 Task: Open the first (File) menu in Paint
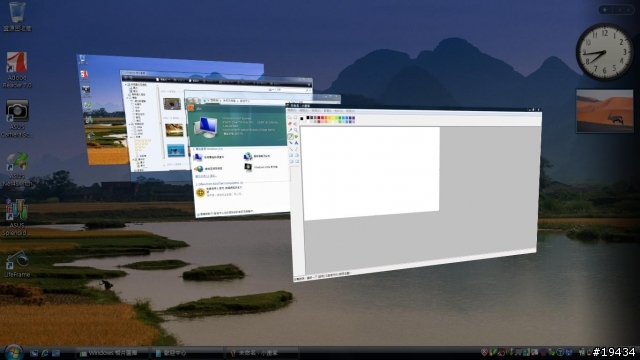coord(292,111)
